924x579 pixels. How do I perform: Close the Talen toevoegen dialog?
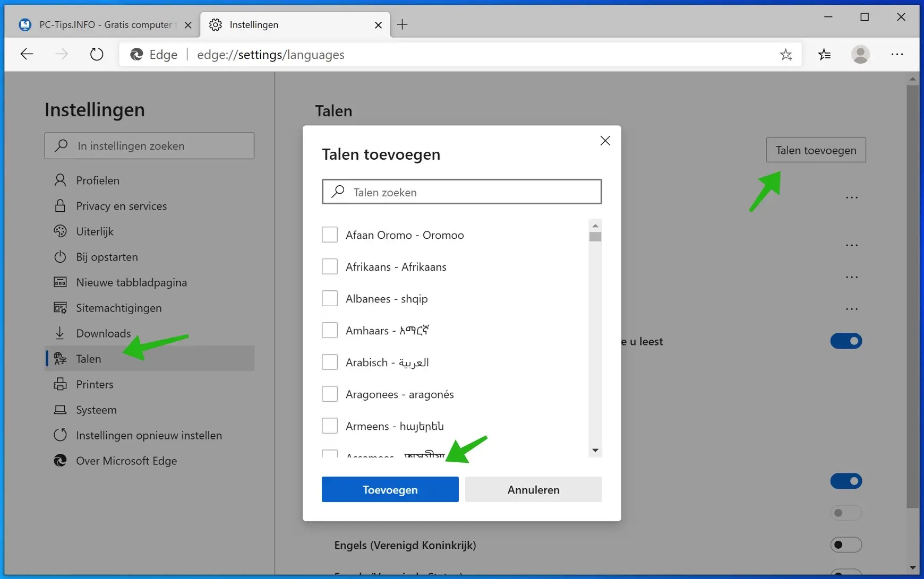(x=605, y=141)
